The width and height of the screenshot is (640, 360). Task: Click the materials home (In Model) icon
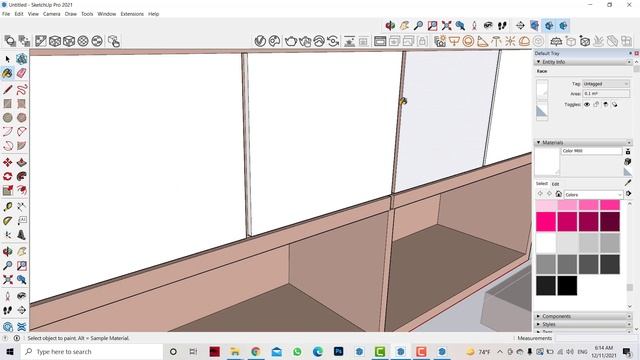pyautogui.click(x=558, y=194)
